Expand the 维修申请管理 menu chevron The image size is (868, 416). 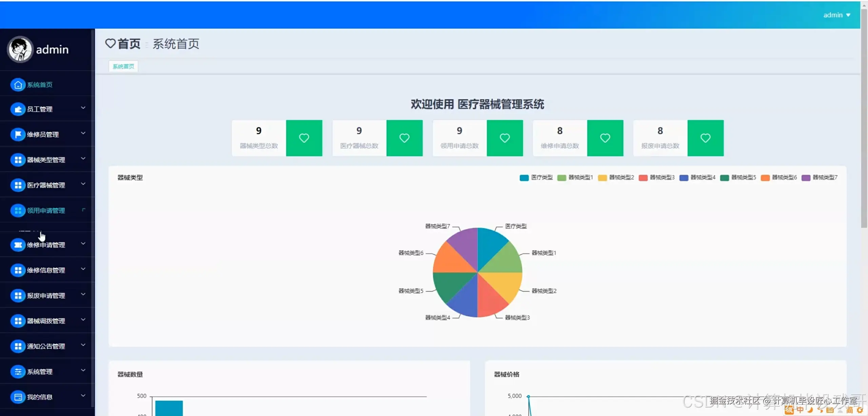[83, 244]
